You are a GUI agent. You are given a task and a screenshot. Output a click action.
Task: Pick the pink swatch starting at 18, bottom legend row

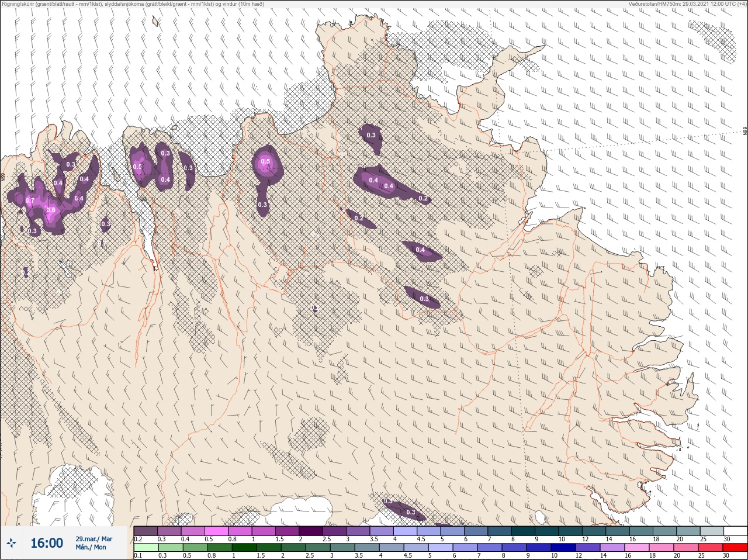pyautogui.click(x=662, y=548)
